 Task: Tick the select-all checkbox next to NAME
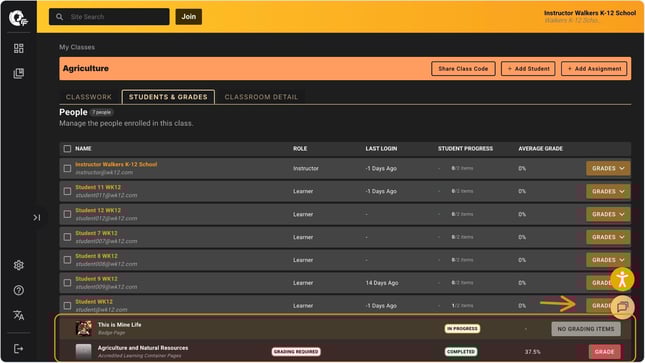[67, 149]
